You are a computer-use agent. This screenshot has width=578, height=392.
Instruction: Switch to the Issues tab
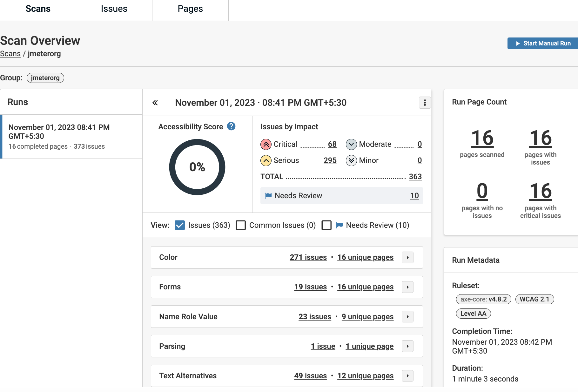click(x=114, y=9)
